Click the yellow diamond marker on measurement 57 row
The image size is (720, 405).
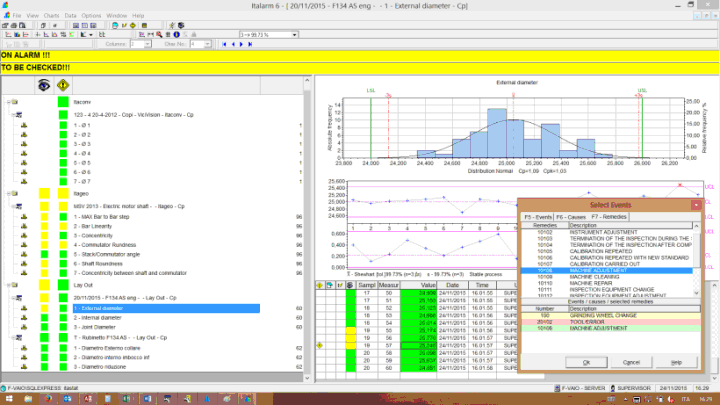coord(320,345)
